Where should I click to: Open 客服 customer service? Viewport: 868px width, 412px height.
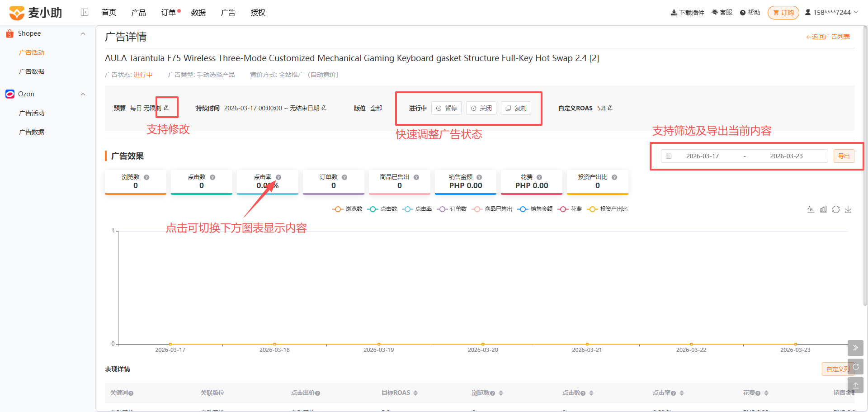coord(722,12)
